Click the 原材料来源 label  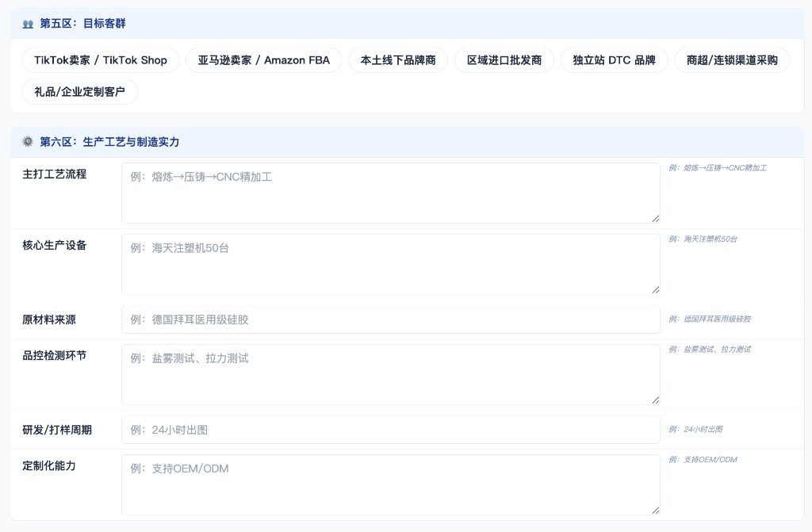click(x=49, y=320)
